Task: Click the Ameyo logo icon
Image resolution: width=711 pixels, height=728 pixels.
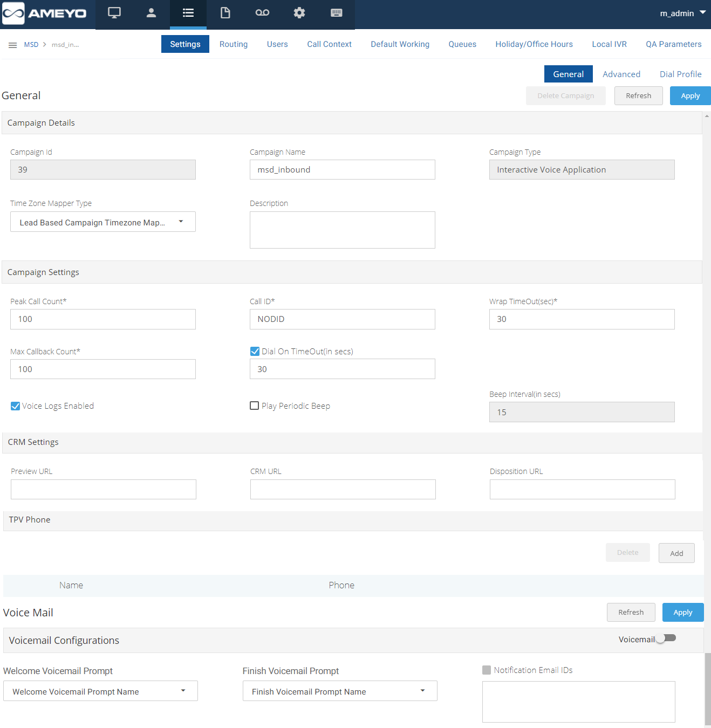Action: [13, 13]
